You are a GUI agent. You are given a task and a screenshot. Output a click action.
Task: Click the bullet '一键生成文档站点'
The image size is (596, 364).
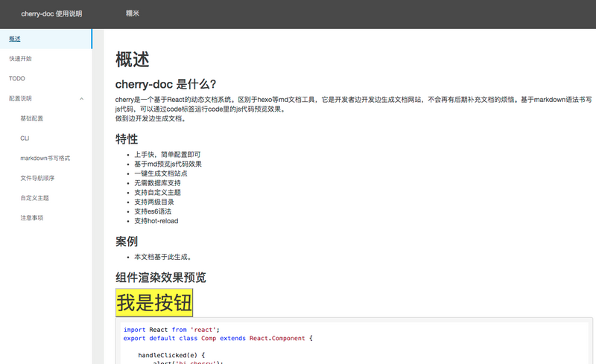click(x=161, y=173)
